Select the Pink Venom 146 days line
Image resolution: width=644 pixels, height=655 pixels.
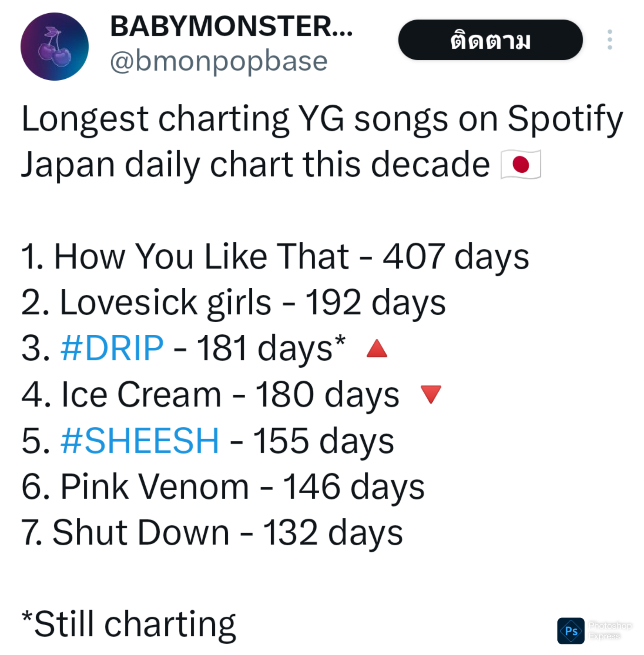(223, 487)
